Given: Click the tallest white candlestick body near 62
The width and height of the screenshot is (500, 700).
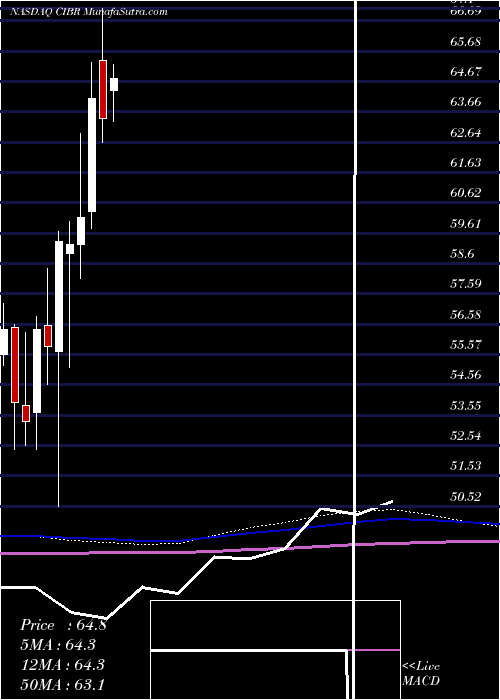Looking at the screenshot, I should [x=92, y=155].
